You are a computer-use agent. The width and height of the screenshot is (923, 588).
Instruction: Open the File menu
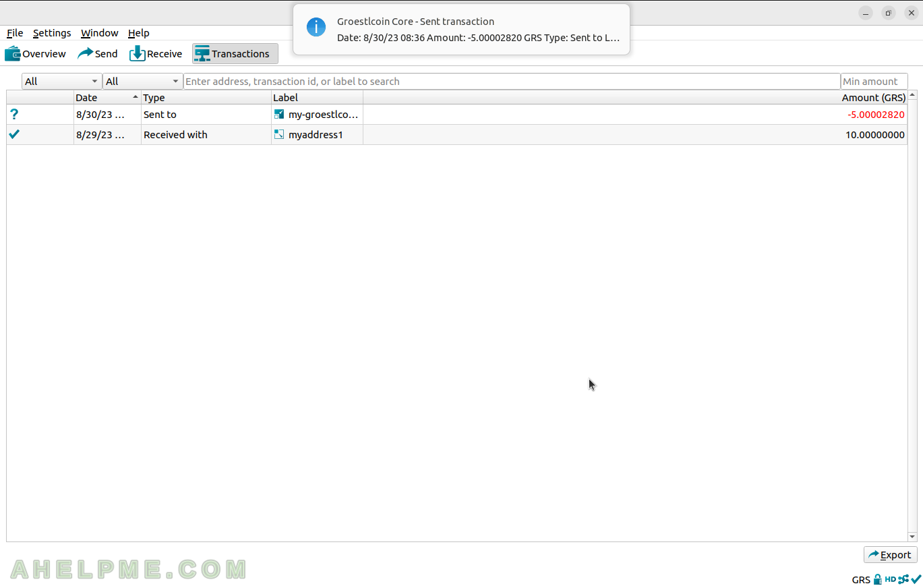coord(15,33)
